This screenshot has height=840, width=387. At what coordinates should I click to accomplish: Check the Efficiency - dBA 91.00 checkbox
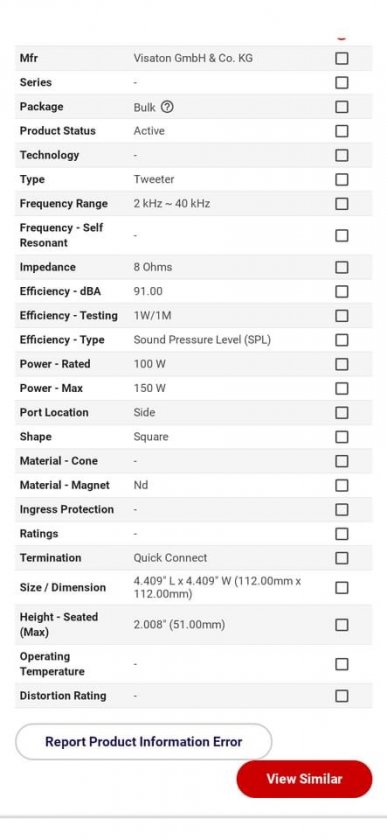pyautogui.click(x=341, y=291)
